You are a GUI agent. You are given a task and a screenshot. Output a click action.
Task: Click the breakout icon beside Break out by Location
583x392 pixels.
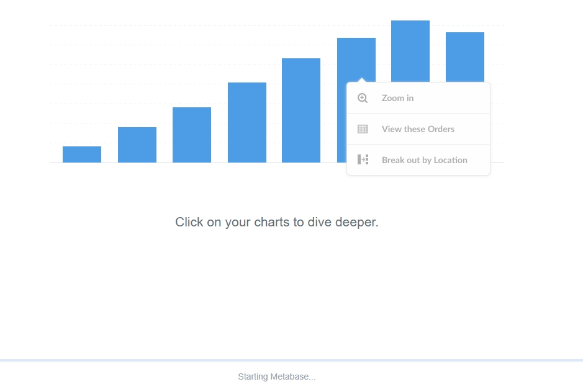click(363, 160)
